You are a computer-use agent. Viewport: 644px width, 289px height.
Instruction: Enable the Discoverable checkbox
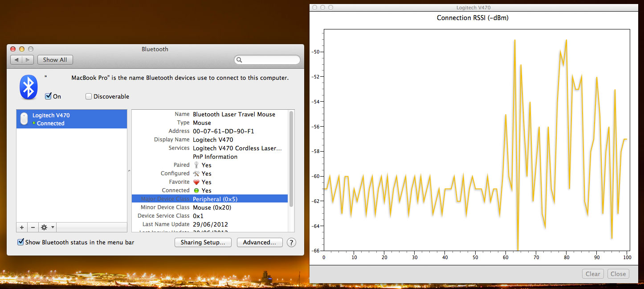point(89,96)
